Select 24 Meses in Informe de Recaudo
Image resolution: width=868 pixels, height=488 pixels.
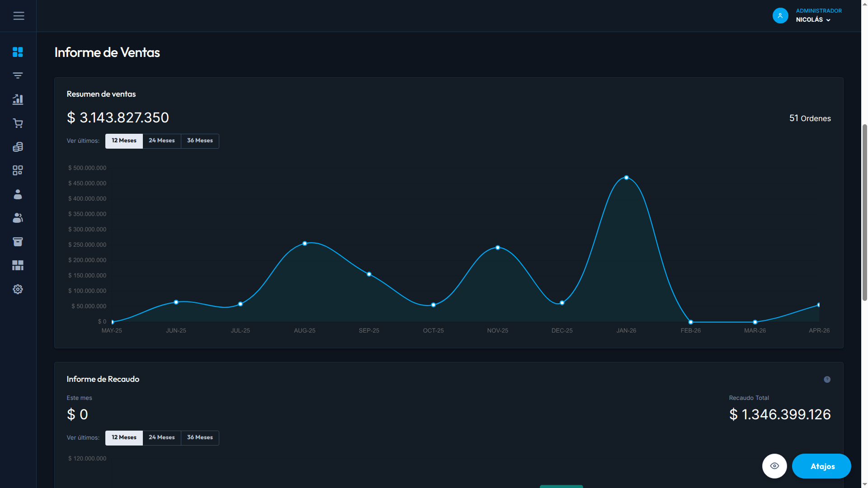click(161, 437)
